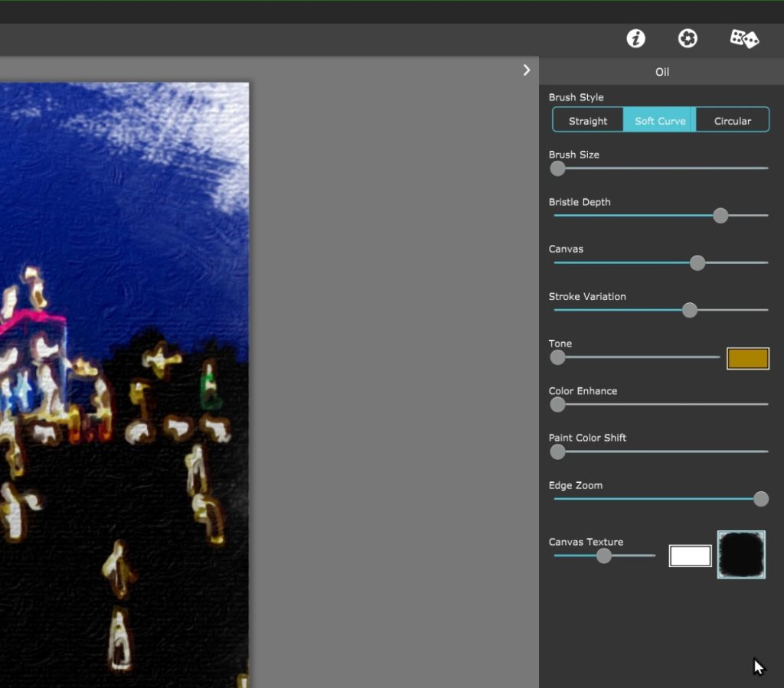Click the Color Enhance slider handle
784x688 pixels.
coord(557,405)
